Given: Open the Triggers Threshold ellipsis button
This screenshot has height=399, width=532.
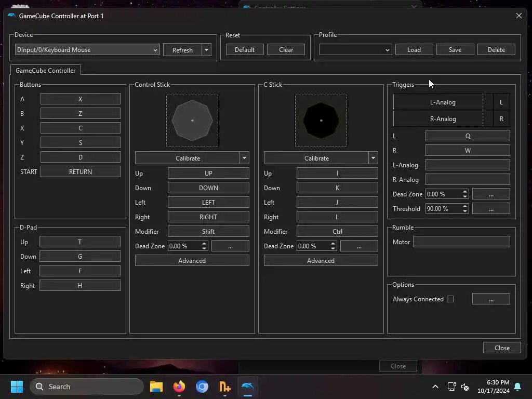Looking at the screenshot, I should point(491,209).
